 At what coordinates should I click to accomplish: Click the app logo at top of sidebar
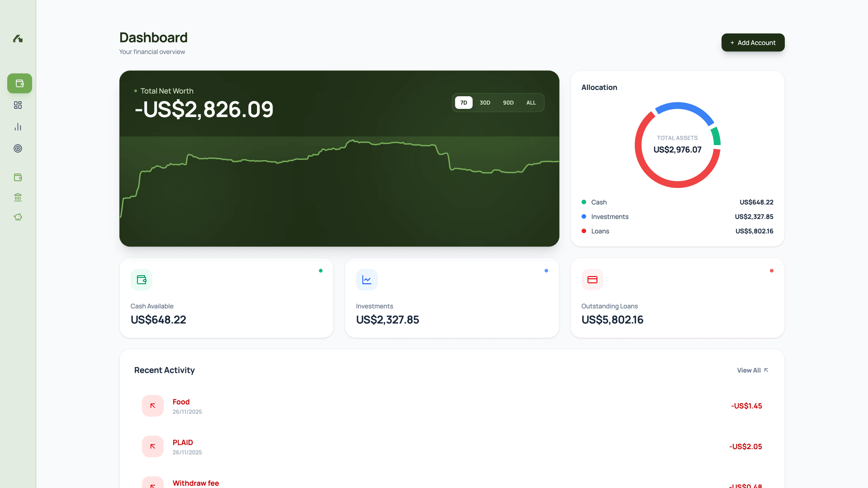click(18, 39)
